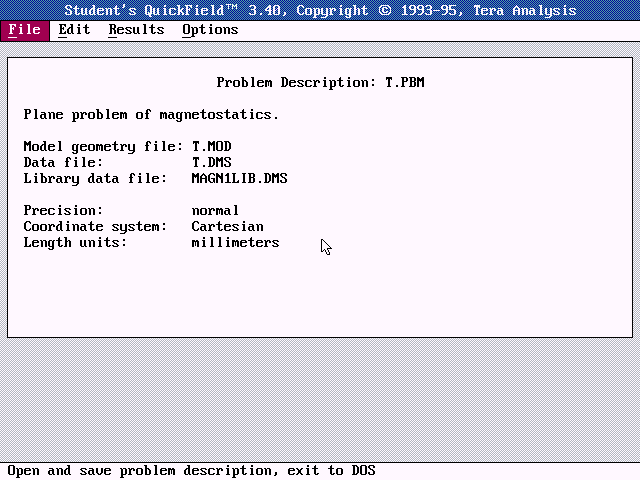Open the File menu
The height and width of the screenshot is (480, 640).
pyautogui.click(x=24, y=30)
